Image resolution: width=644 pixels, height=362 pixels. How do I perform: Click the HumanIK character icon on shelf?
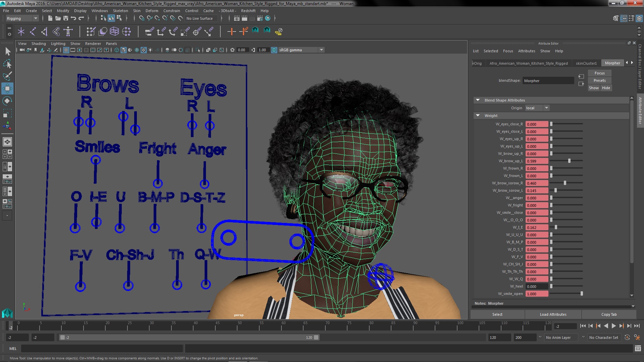coord(68,32)
